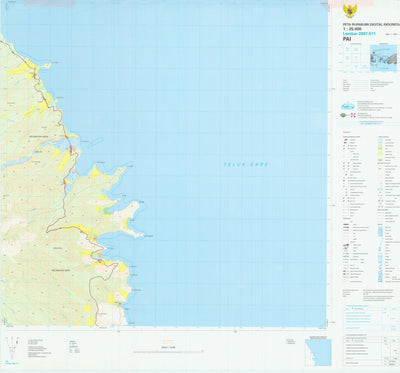Image resolution: width=400 pixels, height=373 pixels.
Task: Click the red cross emblem logo
Action: [353, 115]
